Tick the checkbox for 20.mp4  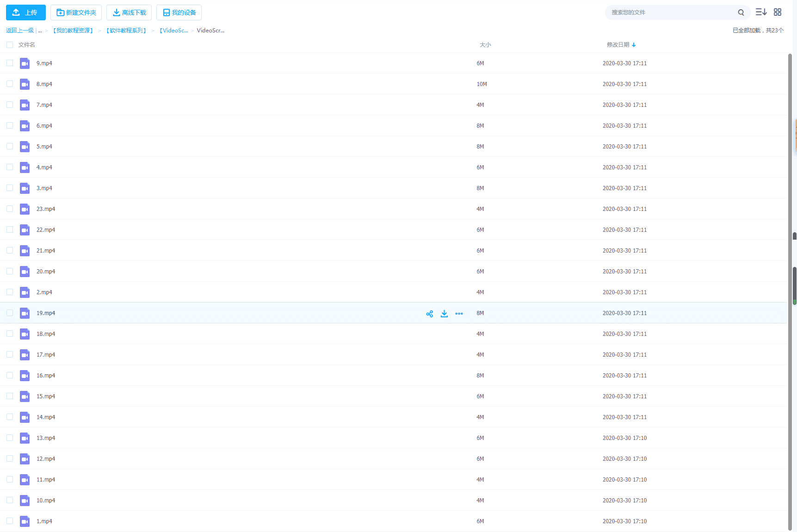10,271
